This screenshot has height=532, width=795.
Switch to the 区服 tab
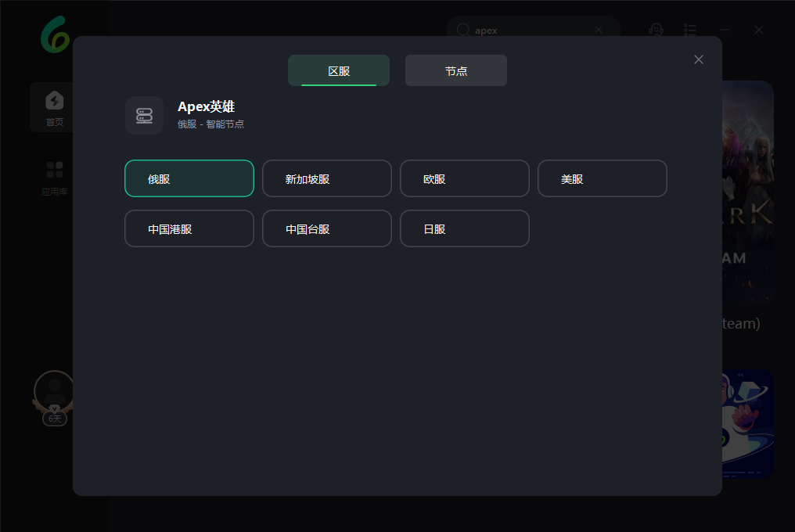tap(339, 70)
